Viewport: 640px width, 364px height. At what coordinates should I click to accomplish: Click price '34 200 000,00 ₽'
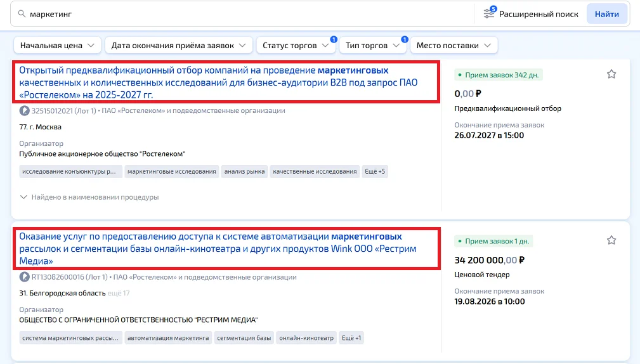coord(490,260)
